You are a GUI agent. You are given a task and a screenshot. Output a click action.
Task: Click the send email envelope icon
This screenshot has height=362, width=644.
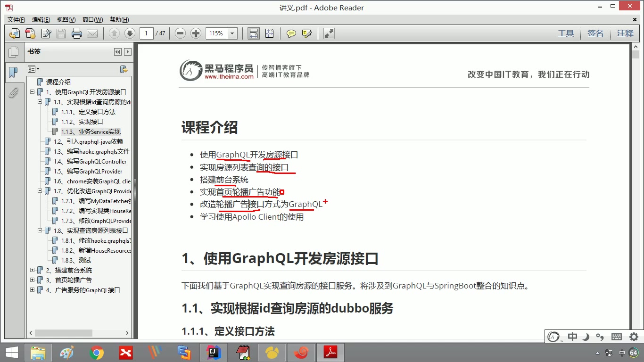[92, 33]
